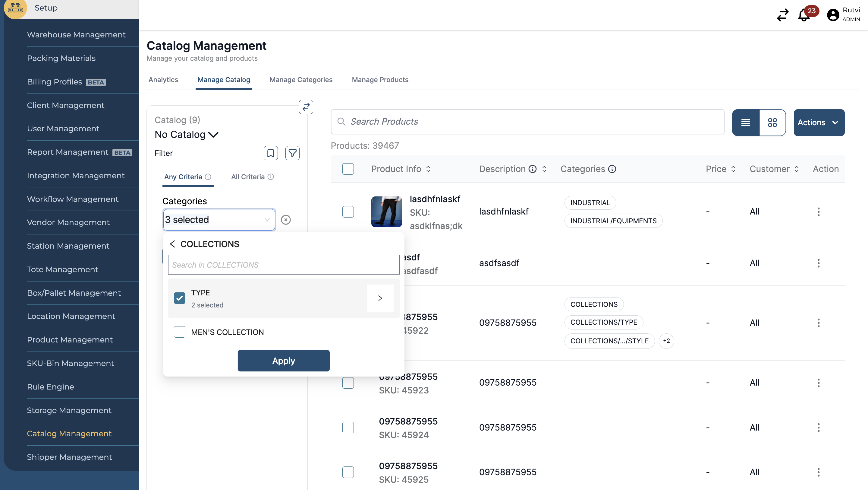
Task: Switch to Manage Categories tab
Action: [x=301, y=80]
